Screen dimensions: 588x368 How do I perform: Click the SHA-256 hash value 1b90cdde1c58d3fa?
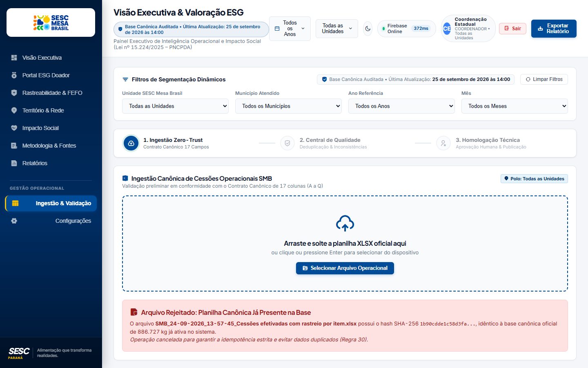(448, 324)
